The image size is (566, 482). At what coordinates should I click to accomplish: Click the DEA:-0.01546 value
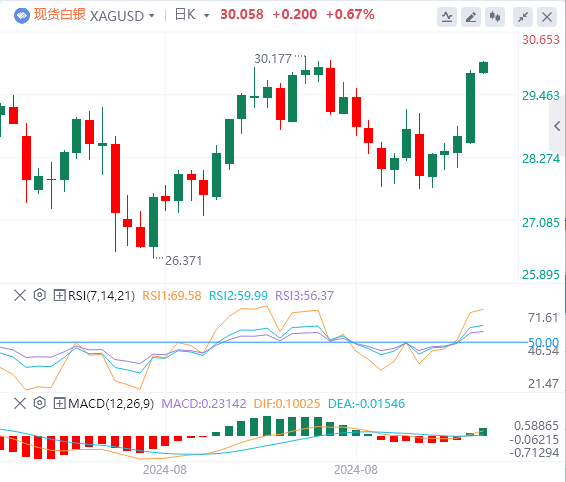[x=366, y=404]
